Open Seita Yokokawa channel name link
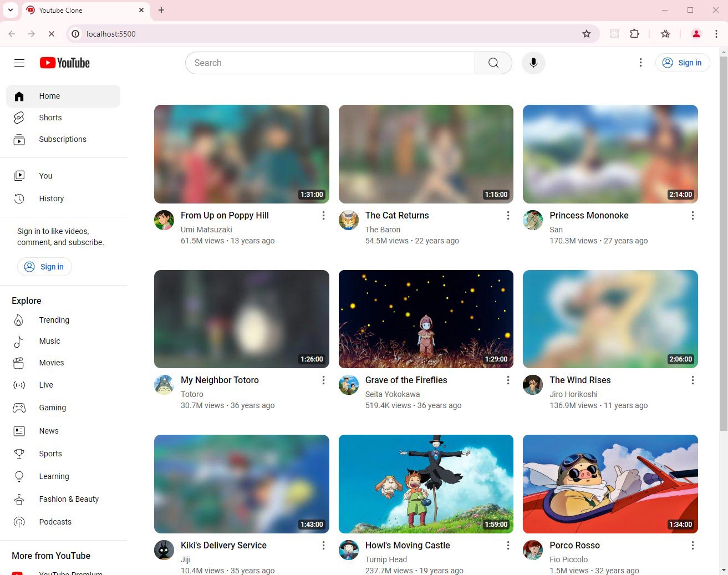 point(393,394)
